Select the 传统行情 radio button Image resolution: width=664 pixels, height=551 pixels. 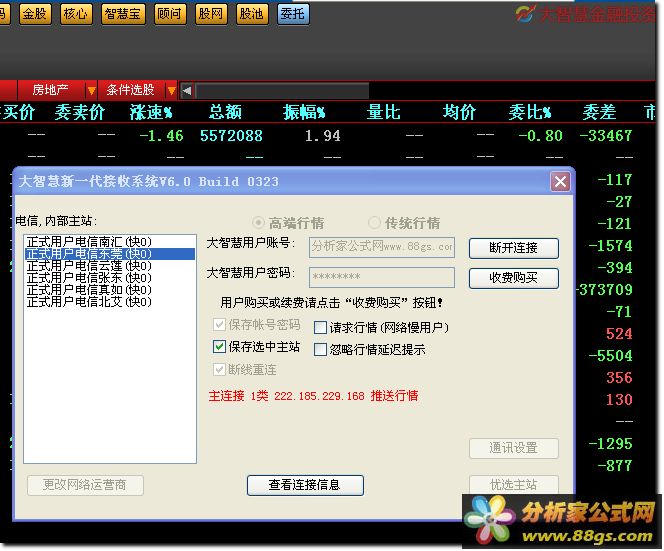(374, 223)
